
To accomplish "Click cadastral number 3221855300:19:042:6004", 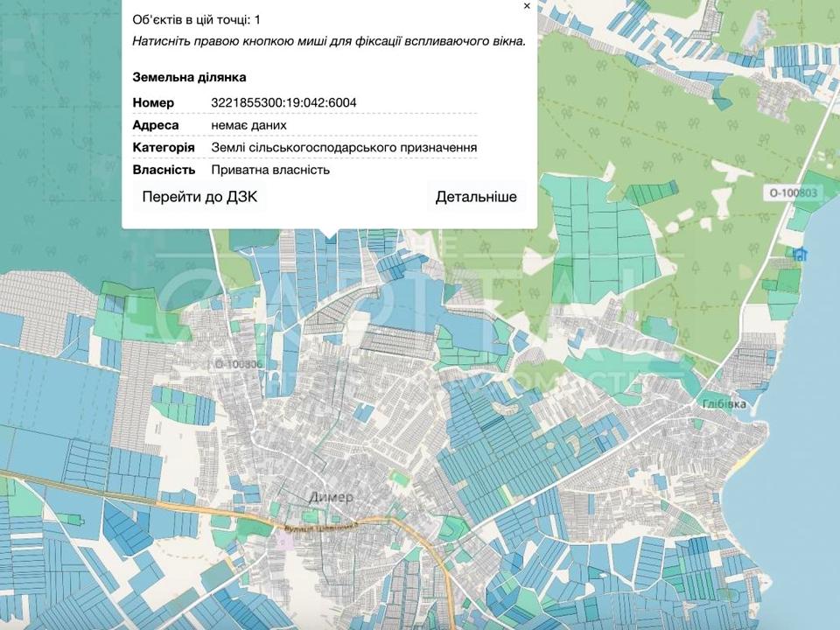I will pos(283,103).
